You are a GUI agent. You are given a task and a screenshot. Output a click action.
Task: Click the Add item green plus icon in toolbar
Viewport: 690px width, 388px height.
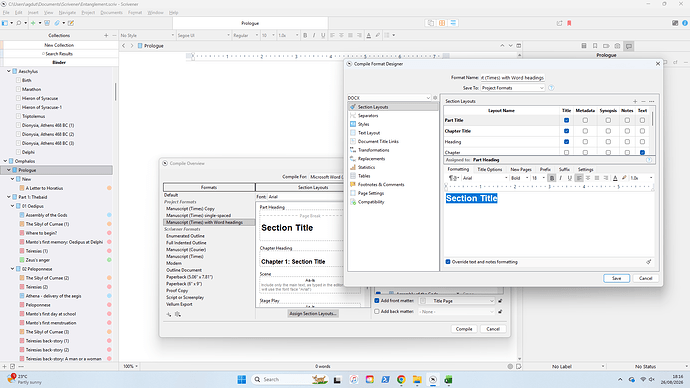(x=33, y=23)
